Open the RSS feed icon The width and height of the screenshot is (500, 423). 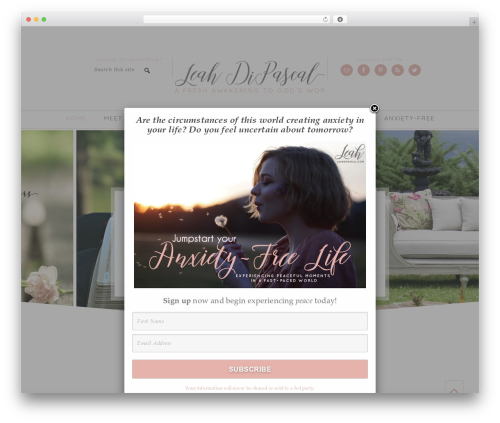point(398,70)
